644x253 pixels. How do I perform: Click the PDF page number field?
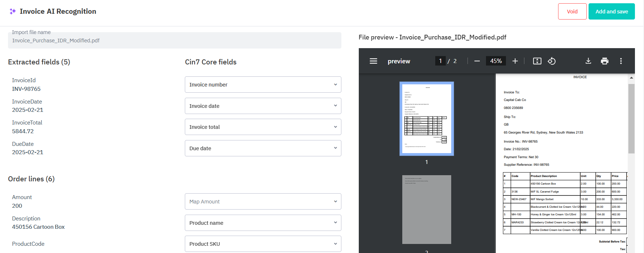click(x=440, y=61)
